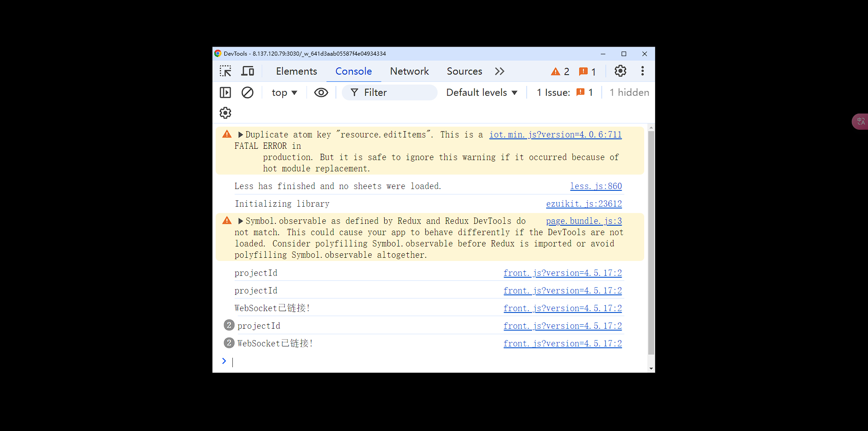Activate the inspect element picker icon

(225, 71)
